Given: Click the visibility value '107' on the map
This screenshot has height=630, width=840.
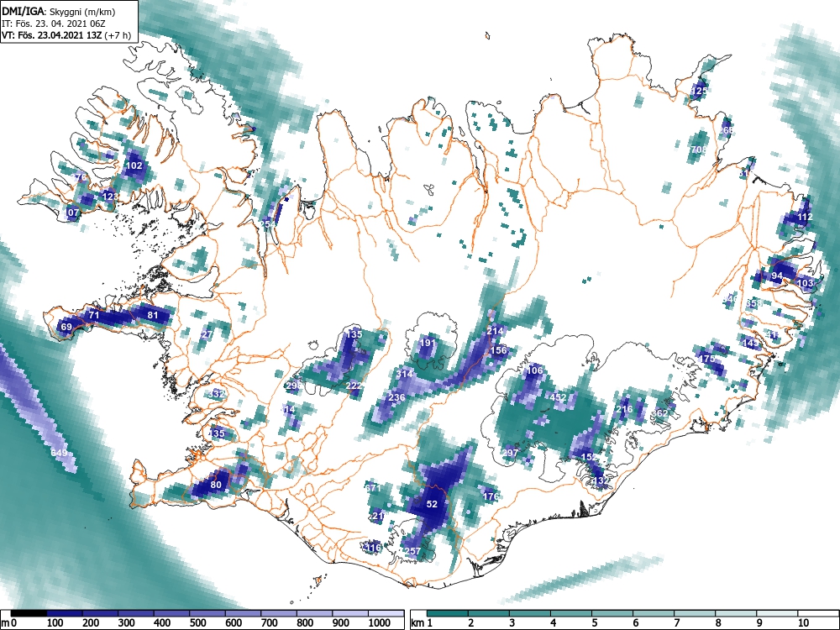Looking at the screenshot, I should [71, 213].
